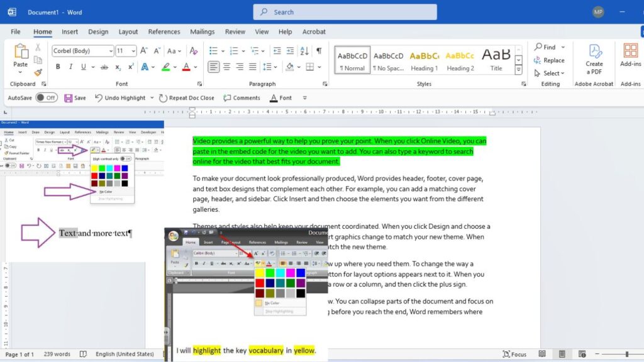Open Select dropdown in Editing group

(x=550, y=73)
